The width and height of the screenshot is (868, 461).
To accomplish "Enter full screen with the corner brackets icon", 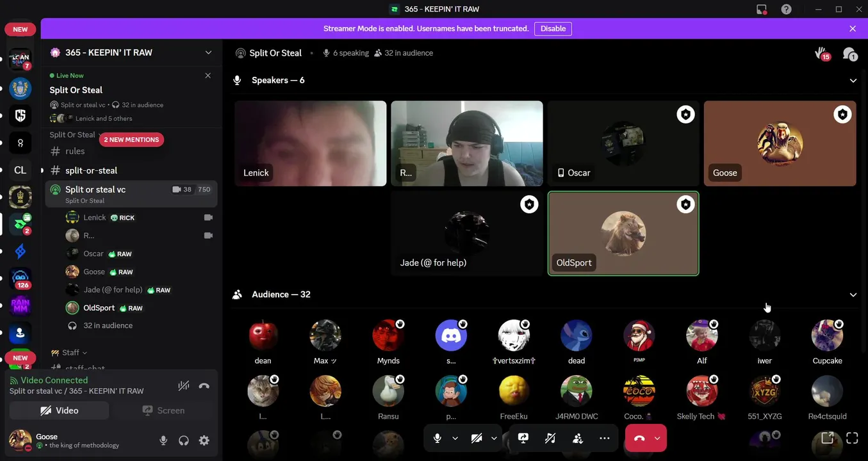I will pyautogui.click(x=852, y=438).
